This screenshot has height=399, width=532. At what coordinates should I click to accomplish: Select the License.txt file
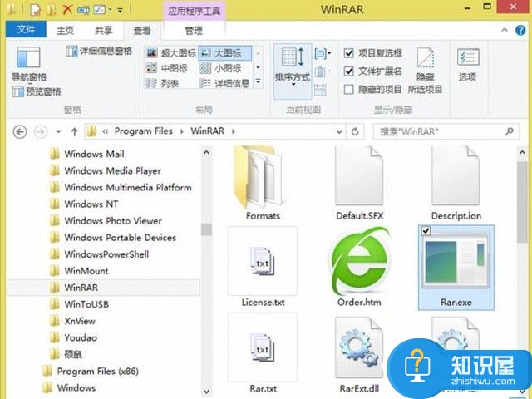point(263,267)
